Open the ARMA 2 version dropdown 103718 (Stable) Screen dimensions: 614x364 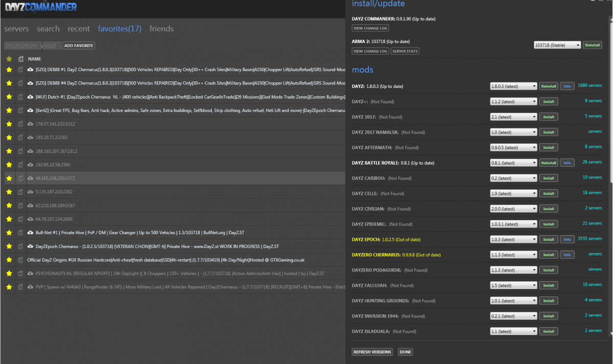[x=557, y=45]
